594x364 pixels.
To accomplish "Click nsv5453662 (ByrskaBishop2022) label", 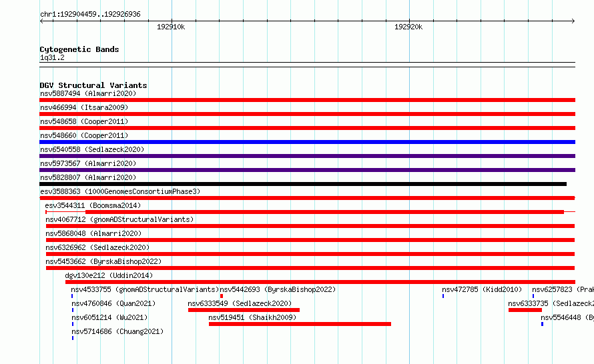I will pos(103,261).
